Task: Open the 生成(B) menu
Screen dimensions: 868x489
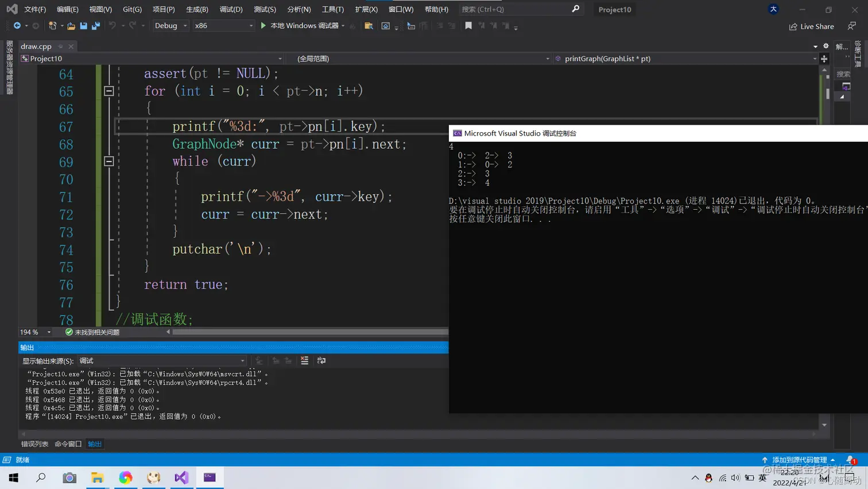Action: (x=197, y=9)
